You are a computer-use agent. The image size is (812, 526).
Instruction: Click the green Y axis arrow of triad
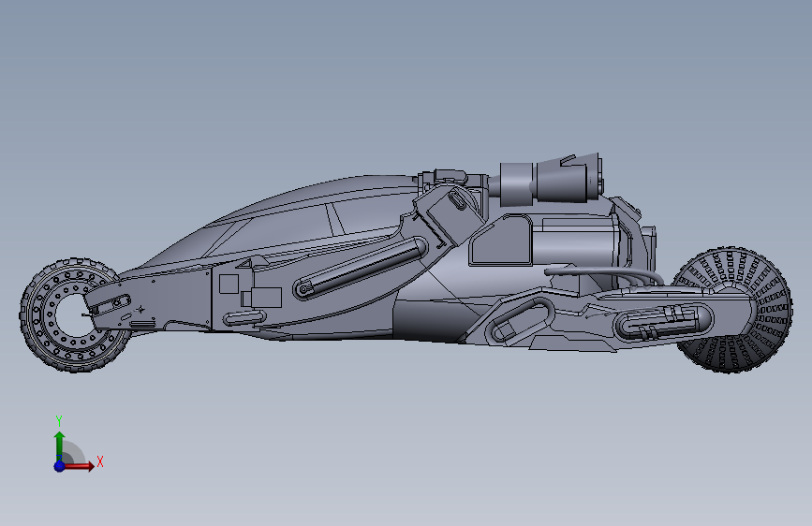pyautogui.click(x=60, y=446)
